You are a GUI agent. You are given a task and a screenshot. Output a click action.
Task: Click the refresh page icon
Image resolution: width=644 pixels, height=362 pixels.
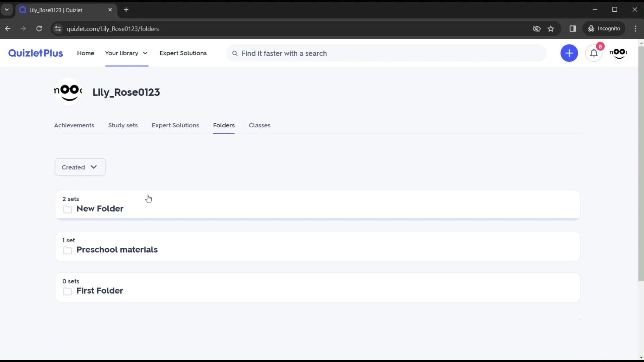click(39, 28)
